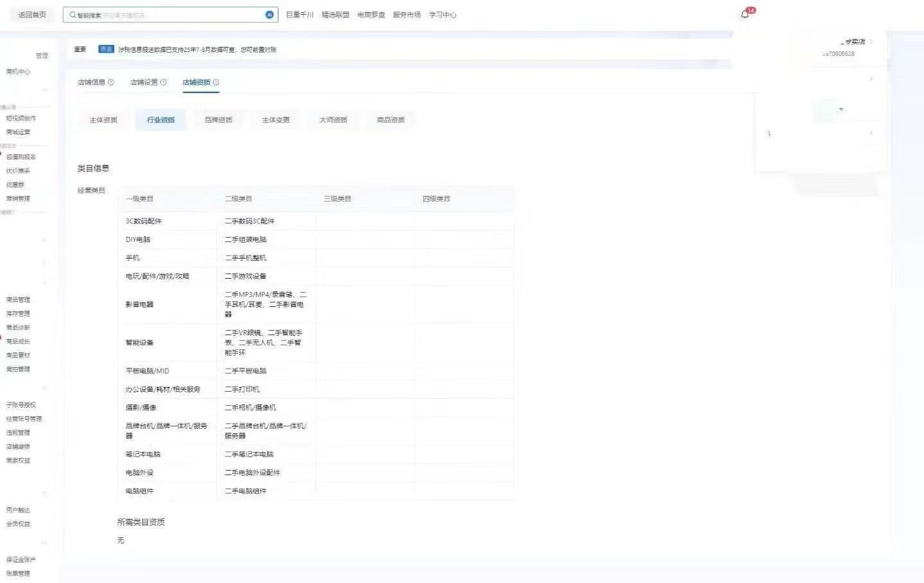
Task: Expand the store name arrow in profile panel
Action: coord(871,42)
